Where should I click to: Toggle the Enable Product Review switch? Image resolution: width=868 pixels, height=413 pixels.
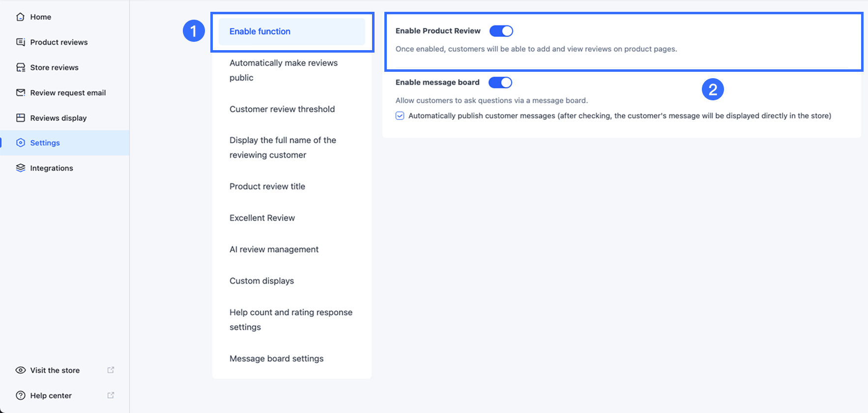pyautogui.click(x=501, y=31)
